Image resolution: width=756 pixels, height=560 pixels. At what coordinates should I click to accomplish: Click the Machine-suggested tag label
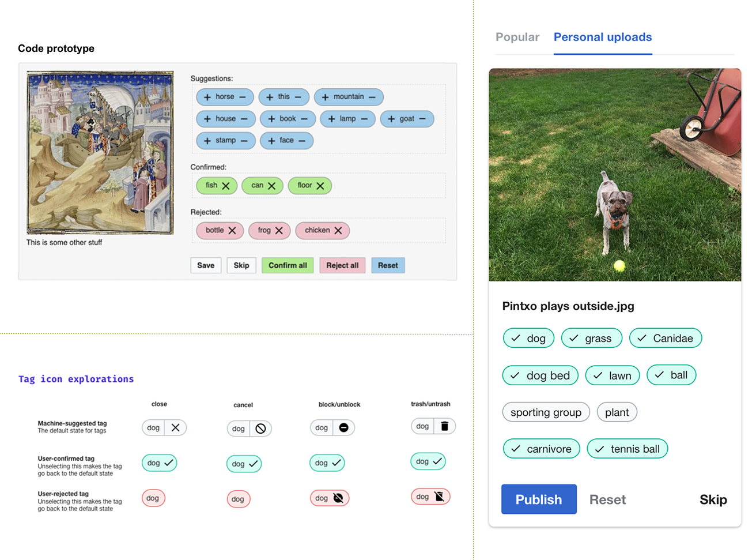pos(72,423)
